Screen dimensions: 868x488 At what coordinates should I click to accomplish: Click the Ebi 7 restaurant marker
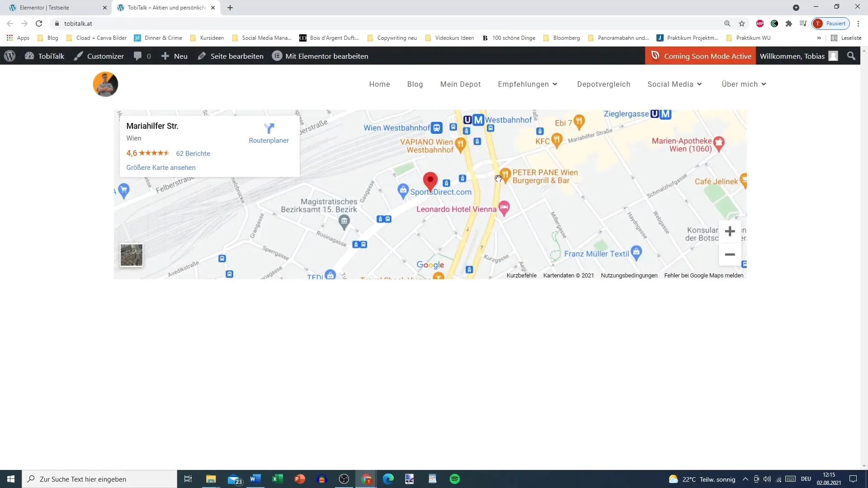[579, 122]
